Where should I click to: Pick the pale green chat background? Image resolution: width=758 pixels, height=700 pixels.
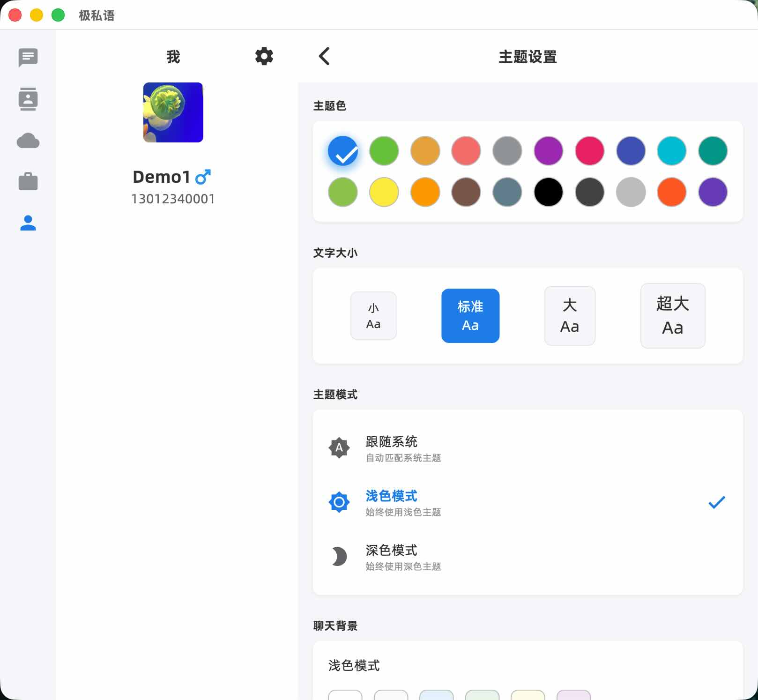(x=482, y=695)
